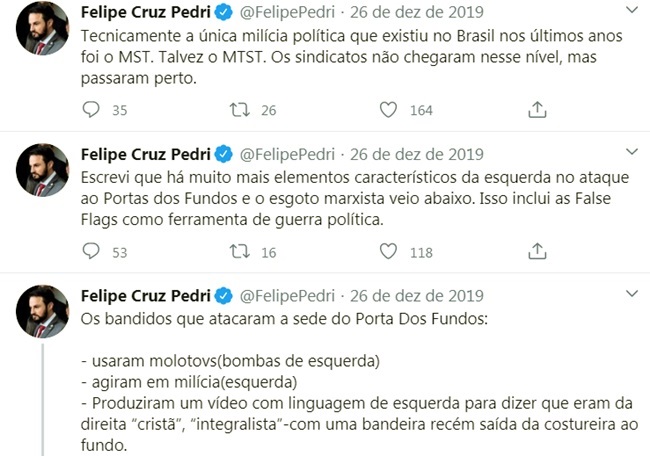Open dropdown caret on third tweet

coord(629,296)
